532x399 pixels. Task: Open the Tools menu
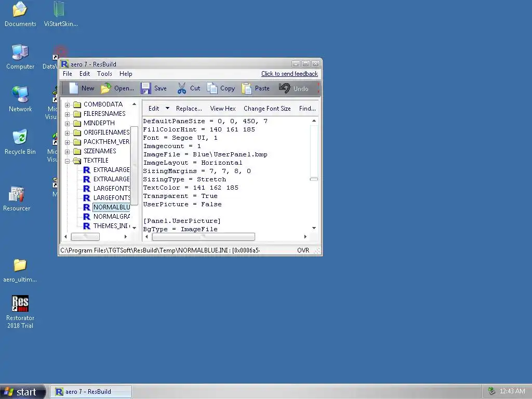point(104,74)
